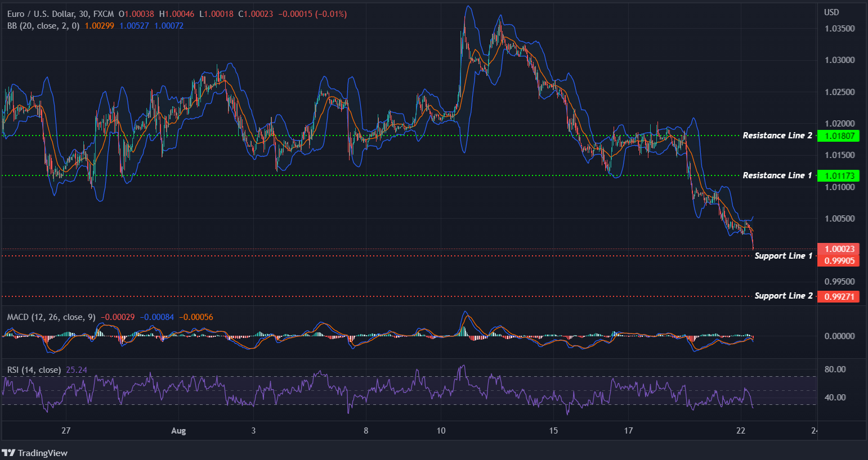
Task: Toggle visibility of Resistance Line 2
Action: click(777, 135)
